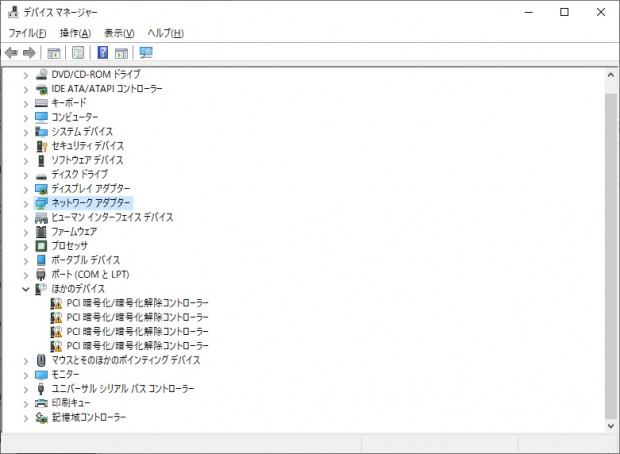Click the show/hide console tree toolbar icon
Image resolution: width=620 pixels, height=454 pixels.
[x=54, y=53]
